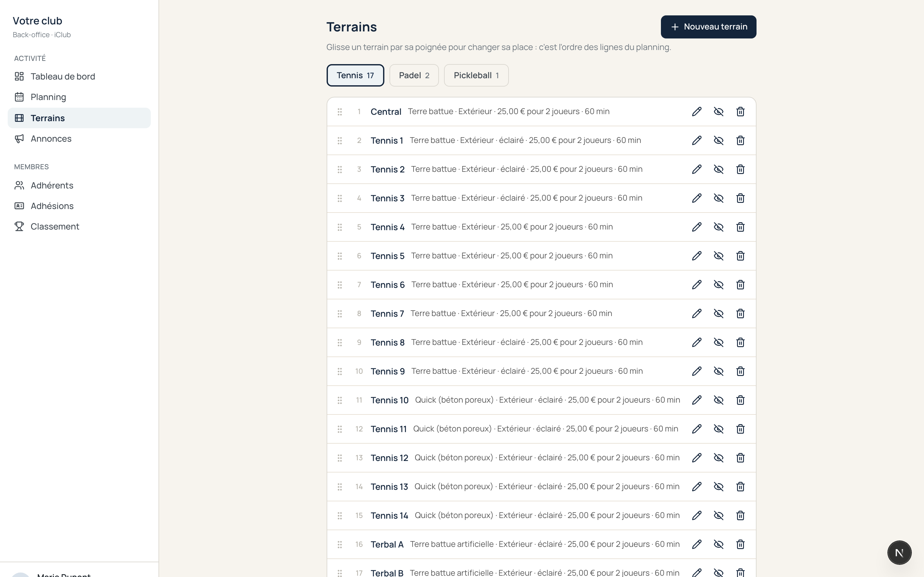Create a new court with Nouveau terrain
The image size is (924, 577).
tap(708, 27)
